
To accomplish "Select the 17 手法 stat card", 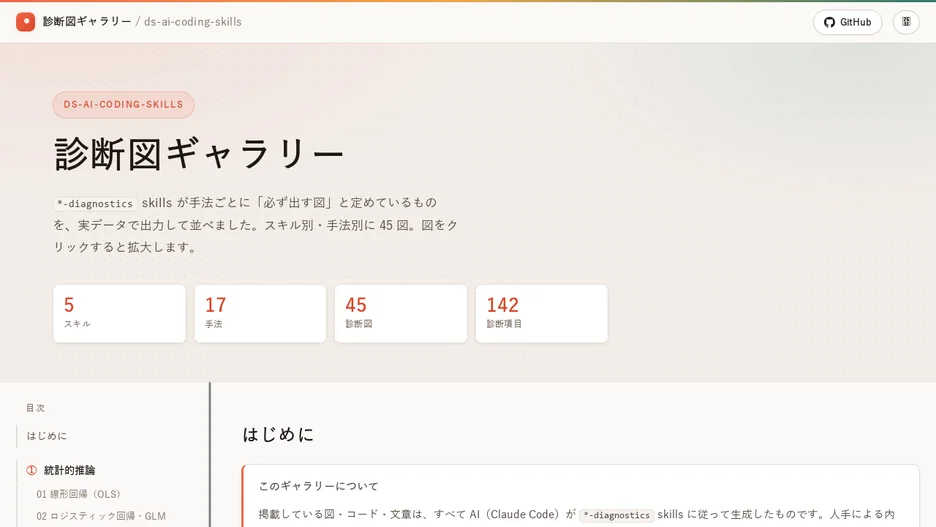I will pos(260,313).
